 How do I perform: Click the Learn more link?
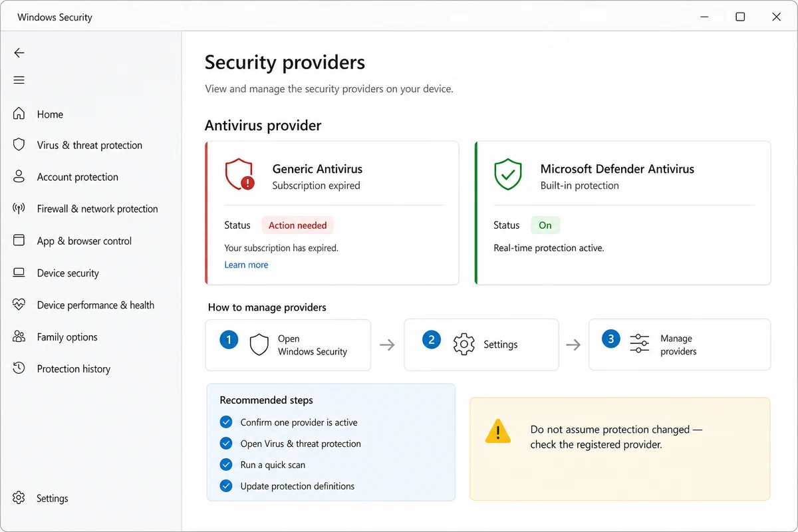(x=246, y=265)
